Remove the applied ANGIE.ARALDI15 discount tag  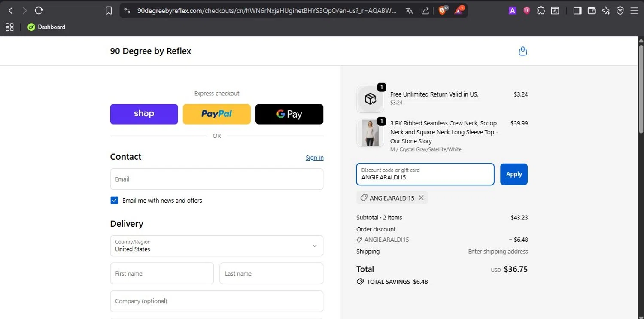pos(421,198)
